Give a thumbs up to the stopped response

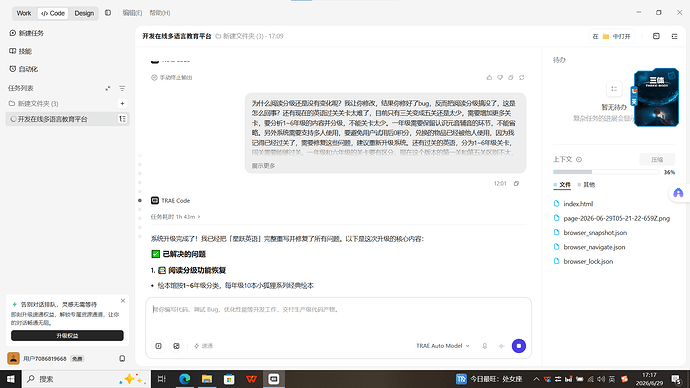pyautogui.click(x=489, y=77)
